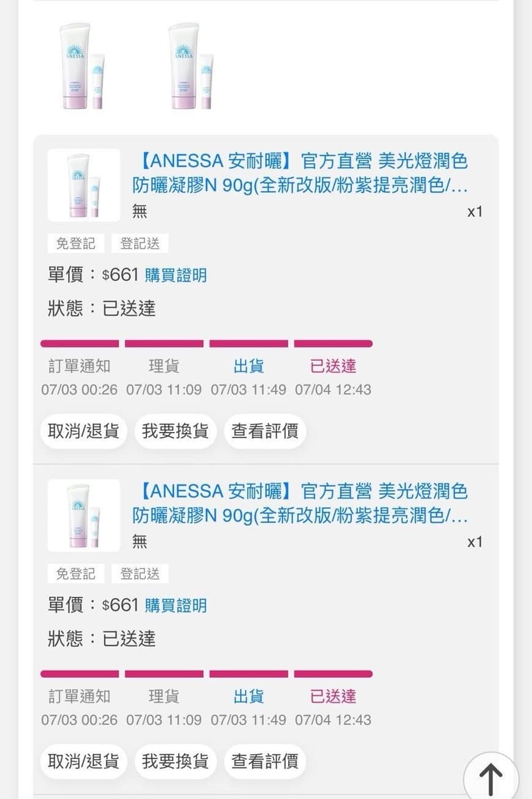Image resolution: width=532 pixels, height=799 pixels.
Task: Click 我要換貨 on the second order
Action: (175, 762)
